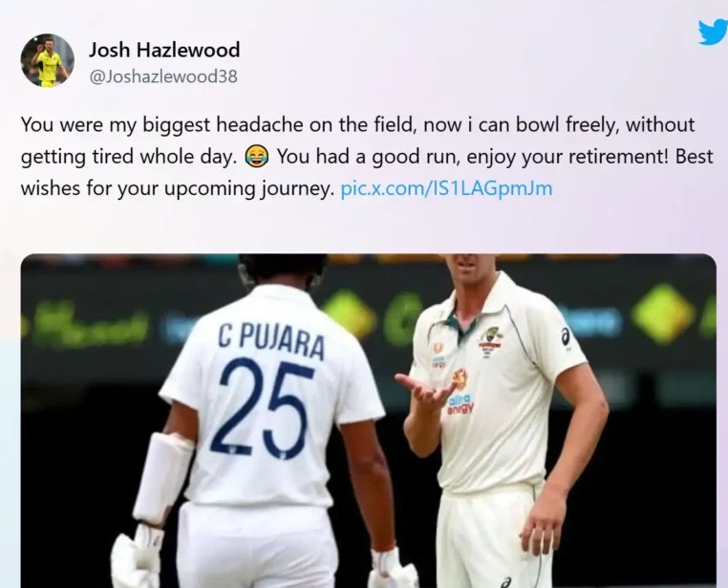Viewport: 728px width, 588px height.
Task: Click the laughing tears emoji
Action: click(x=257, y=157)
